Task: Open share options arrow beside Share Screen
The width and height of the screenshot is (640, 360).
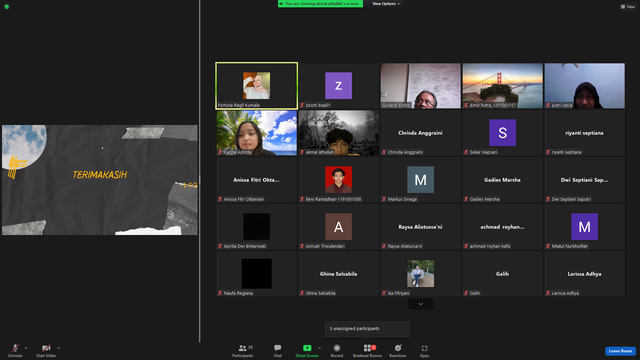Action: coord(319,348)
